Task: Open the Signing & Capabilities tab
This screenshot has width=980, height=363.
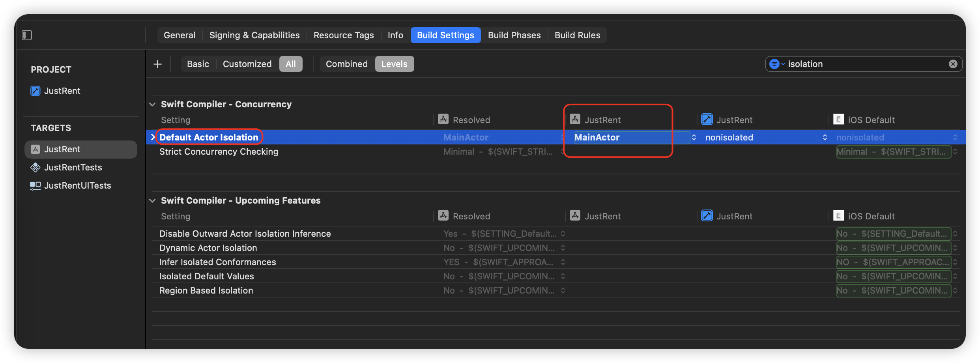Action: [x=254, y=35]
